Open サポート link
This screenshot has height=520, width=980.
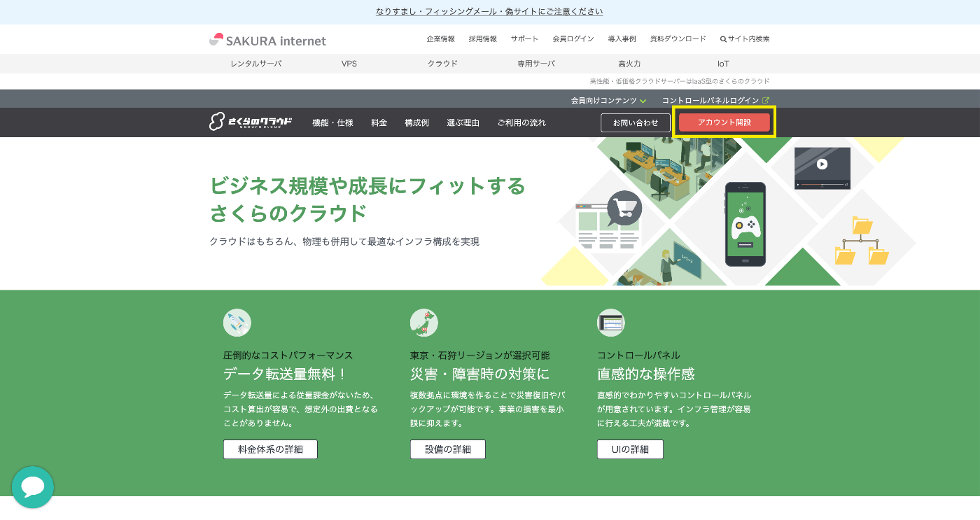pos(524,39)
